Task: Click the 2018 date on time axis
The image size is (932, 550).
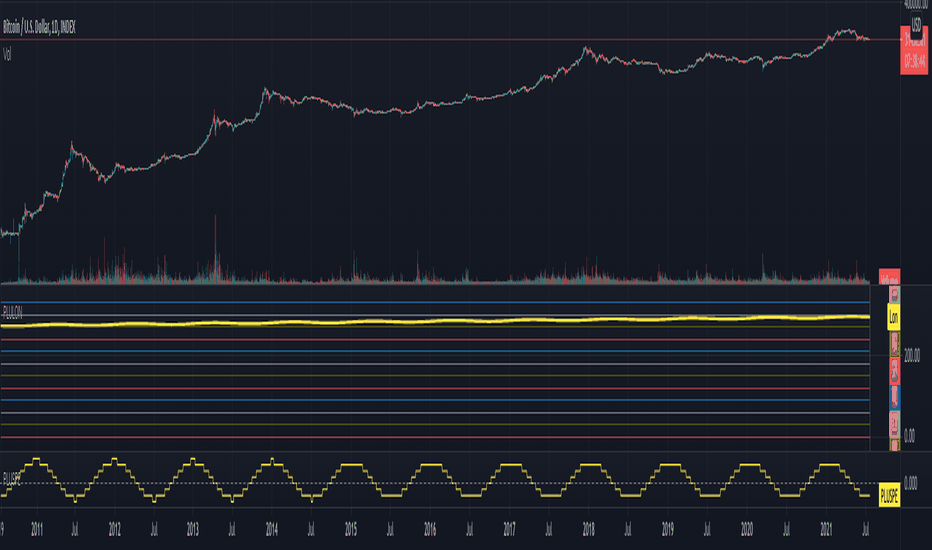Action: click(588, 529)
